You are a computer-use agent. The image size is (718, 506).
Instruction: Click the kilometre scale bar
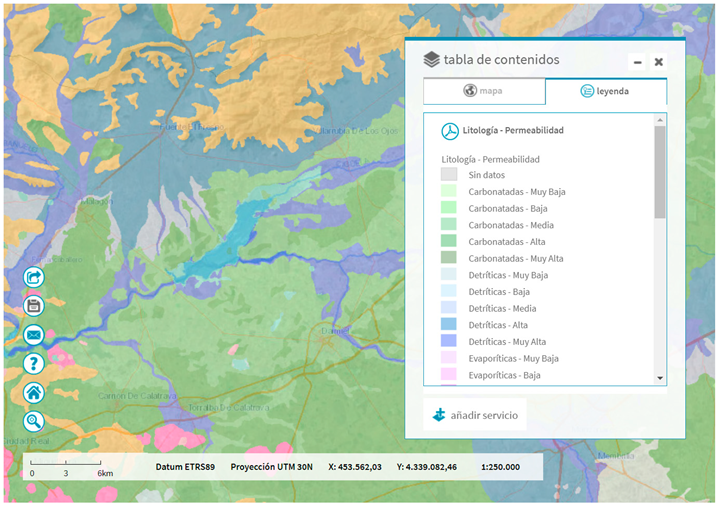[x=65, y=464]
